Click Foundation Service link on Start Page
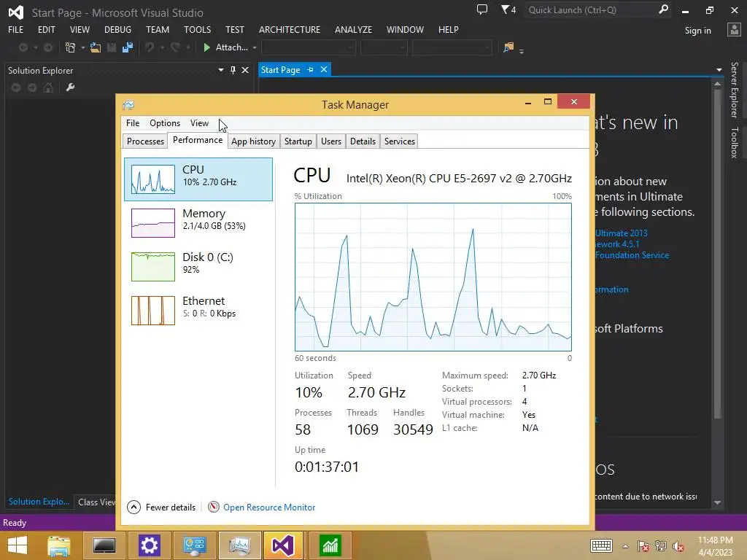Image resolution: width=747 pixels, height=560 pixels. click(x=632, y=255)
